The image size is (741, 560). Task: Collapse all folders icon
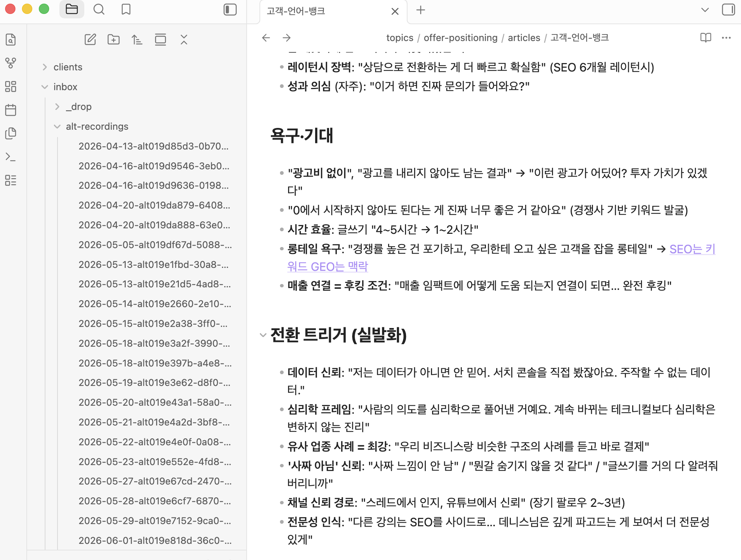click(184, 40)
